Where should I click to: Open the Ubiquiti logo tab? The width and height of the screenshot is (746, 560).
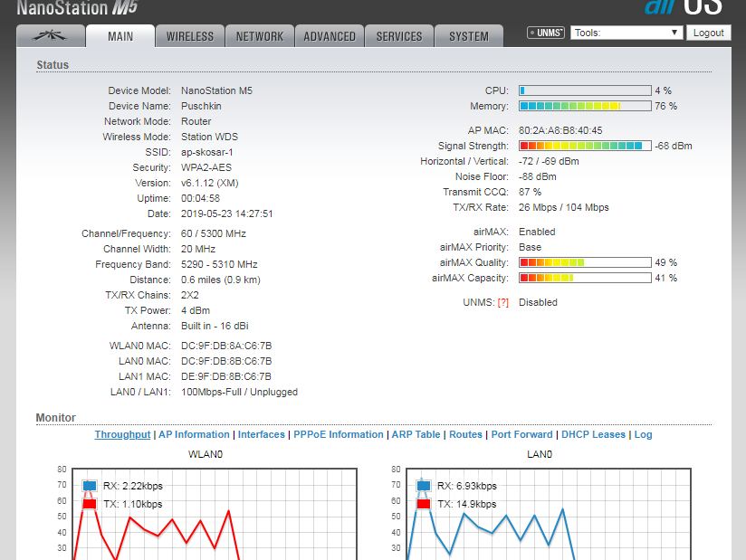[x=51, y=36]
